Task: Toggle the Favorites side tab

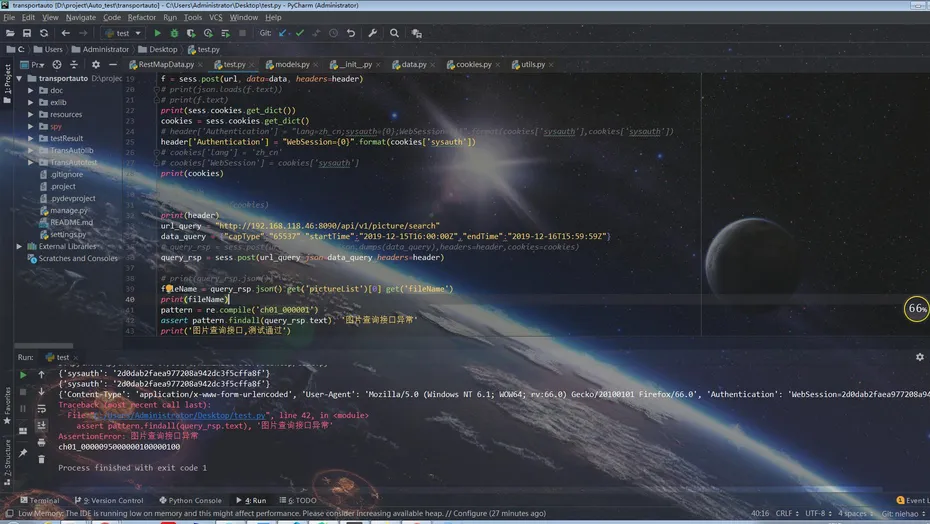Action: click(7, 406)
